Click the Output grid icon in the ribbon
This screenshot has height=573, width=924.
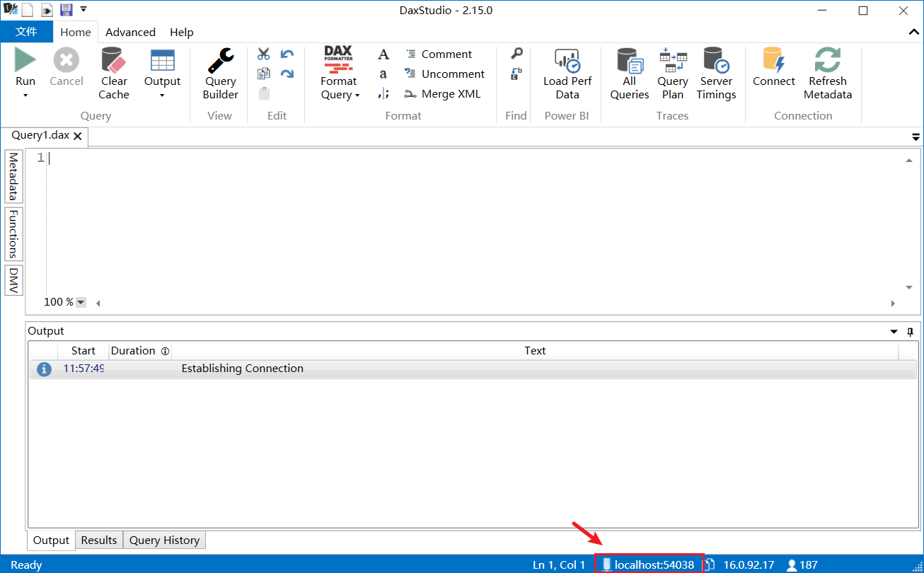163,61
